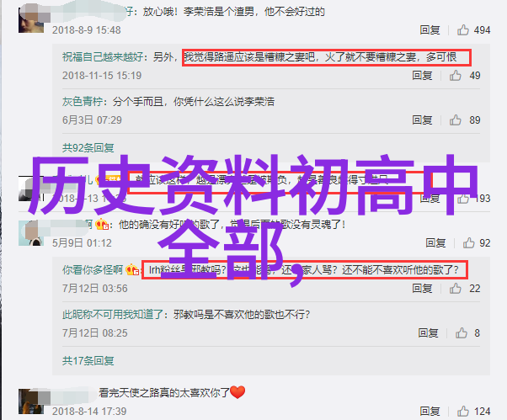Reply to the 2018-8-9 15:48 comment
Screen dimensions: 507x420
[x=430, y=30]
